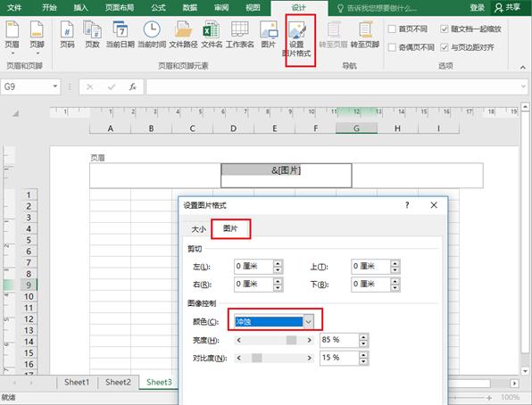Go to footer with 转至页脚
532x405 pixels.
(x=365, y=34)
